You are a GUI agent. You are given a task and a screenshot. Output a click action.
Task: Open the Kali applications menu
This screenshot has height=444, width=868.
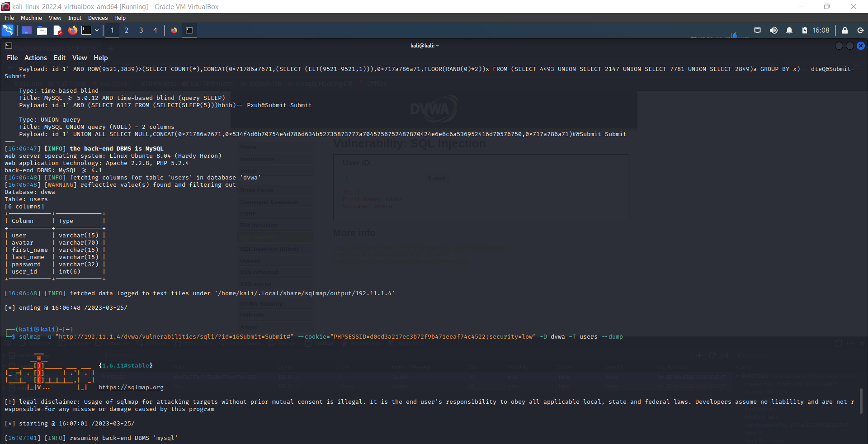click(x=7, y=30)
